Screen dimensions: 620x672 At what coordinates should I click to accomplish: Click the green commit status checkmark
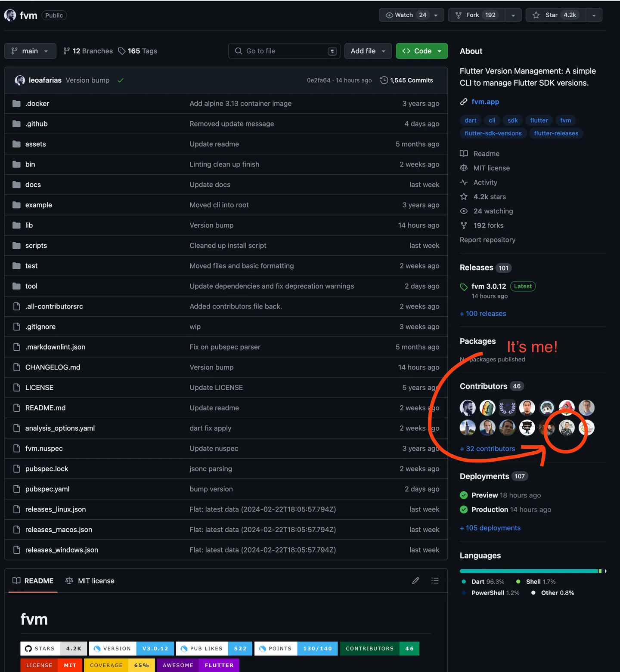pyautogui.click(x=121, y=80)
